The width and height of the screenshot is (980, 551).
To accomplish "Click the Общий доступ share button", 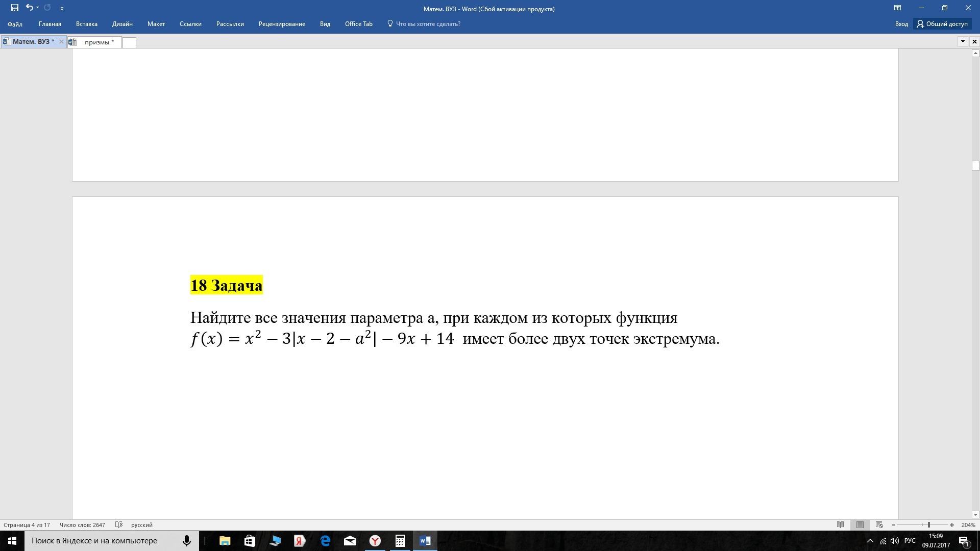I will (942, 24).
